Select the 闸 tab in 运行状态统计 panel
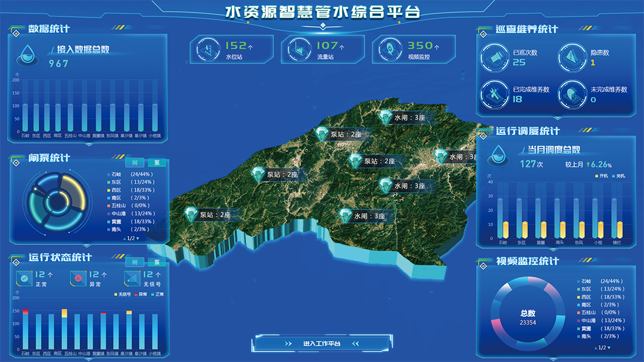 point(135,262)
